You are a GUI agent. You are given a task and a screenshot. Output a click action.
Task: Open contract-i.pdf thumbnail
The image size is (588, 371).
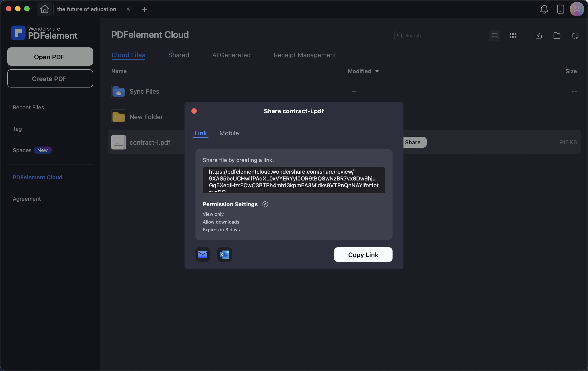(x=118, y=142)
